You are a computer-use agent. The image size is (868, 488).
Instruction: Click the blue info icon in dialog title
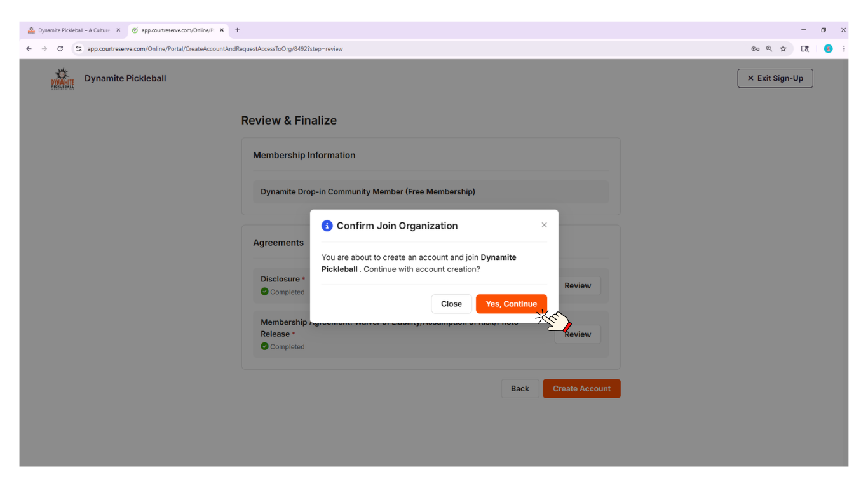[327, 226]
